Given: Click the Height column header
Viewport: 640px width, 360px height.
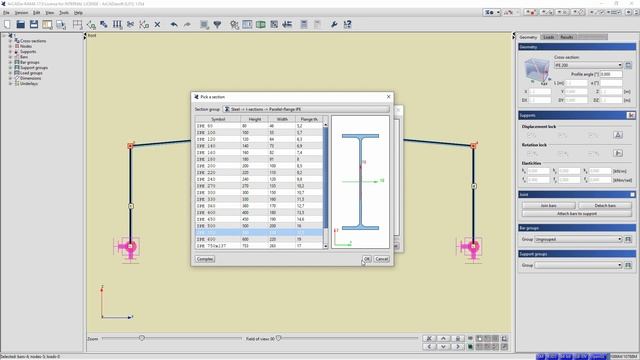Looking at the screenshot, I should (255, 119).
